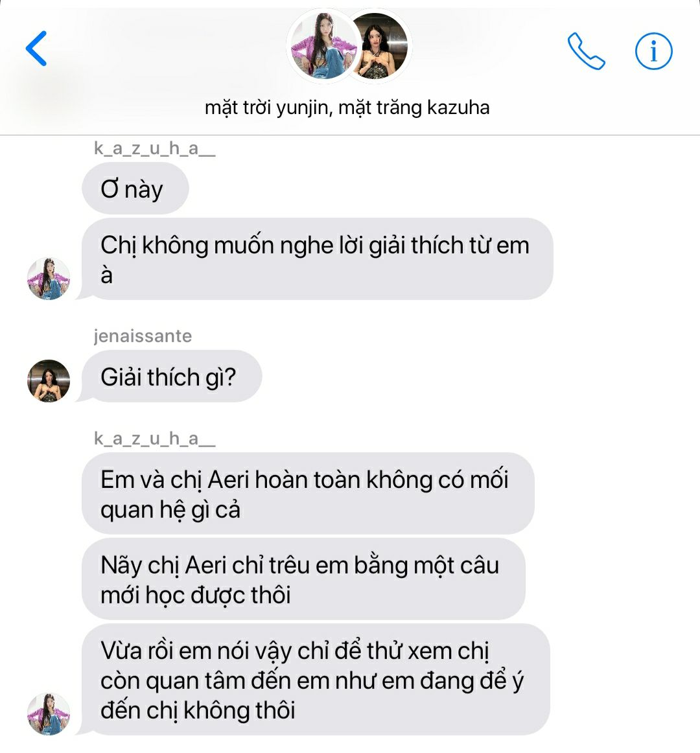
Task: Select the 'Ơ này' message bubble
Action: 135,188
